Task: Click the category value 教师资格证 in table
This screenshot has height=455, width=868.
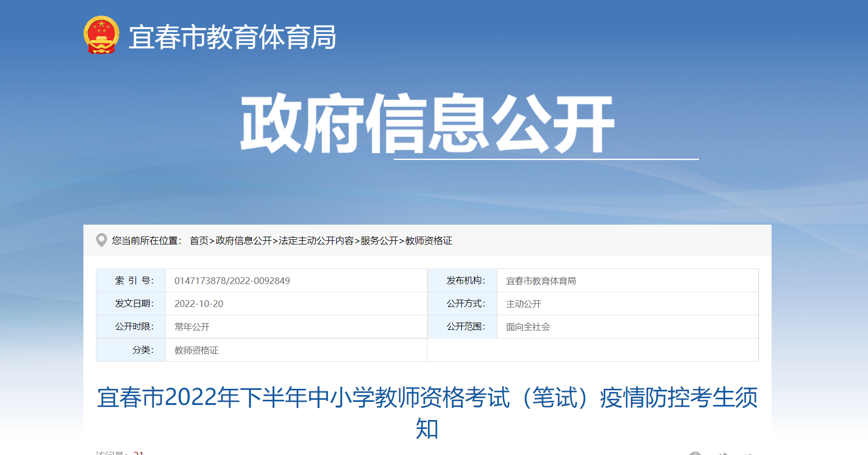Action: point(197,350)
